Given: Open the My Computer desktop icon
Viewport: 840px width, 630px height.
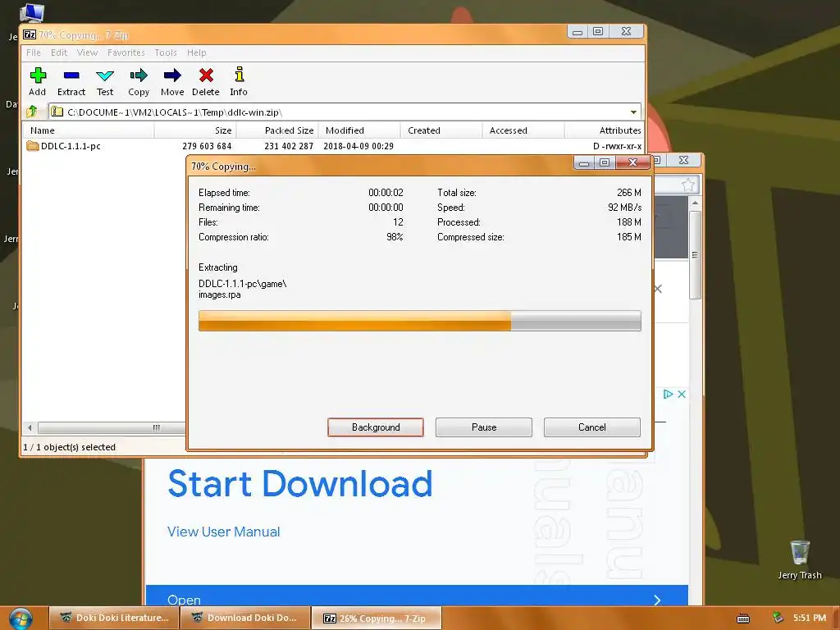Looking at the screenshot, I should click(31, 11).
